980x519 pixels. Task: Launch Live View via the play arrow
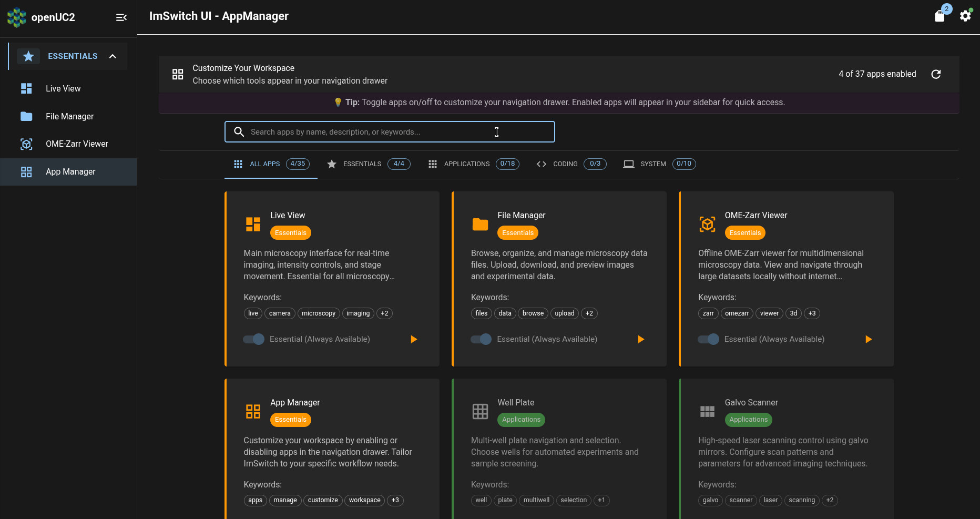[x=414, y=339]
